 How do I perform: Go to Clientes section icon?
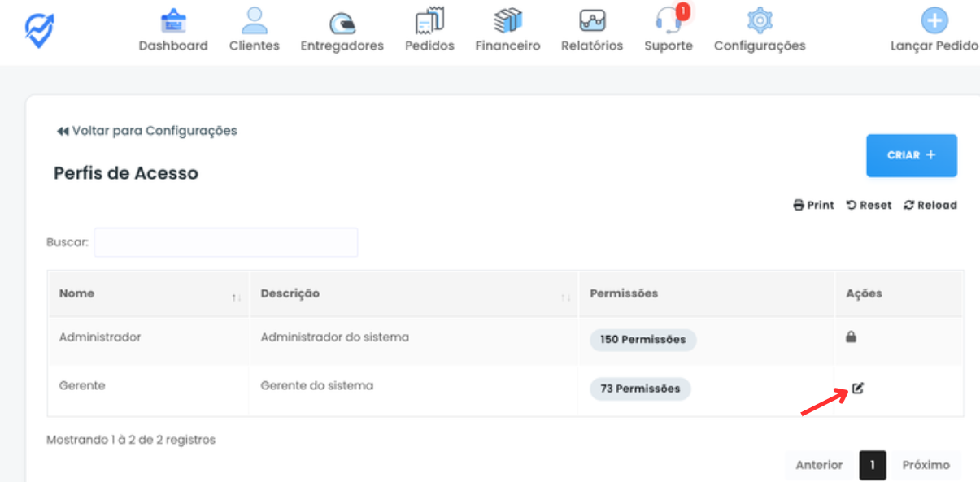click(x=255, y=20)
